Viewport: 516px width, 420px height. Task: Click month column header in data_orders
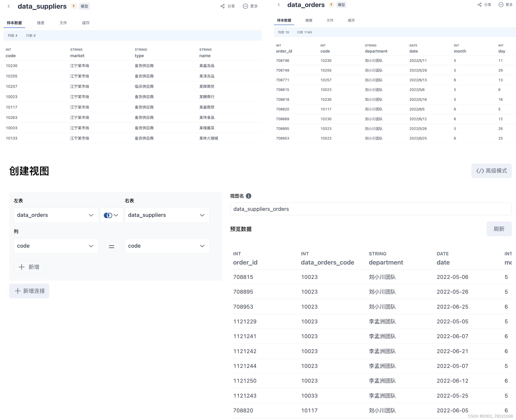[460, 51]
